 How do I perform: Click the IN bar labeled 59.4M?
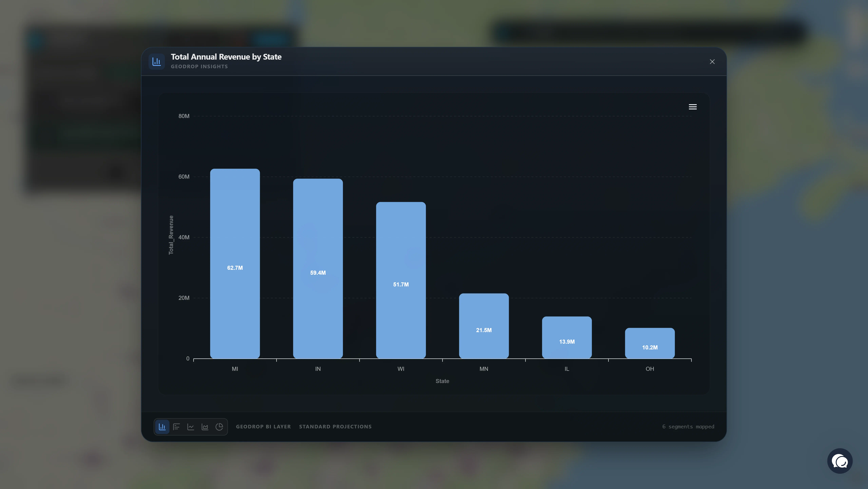pos(318,268)
